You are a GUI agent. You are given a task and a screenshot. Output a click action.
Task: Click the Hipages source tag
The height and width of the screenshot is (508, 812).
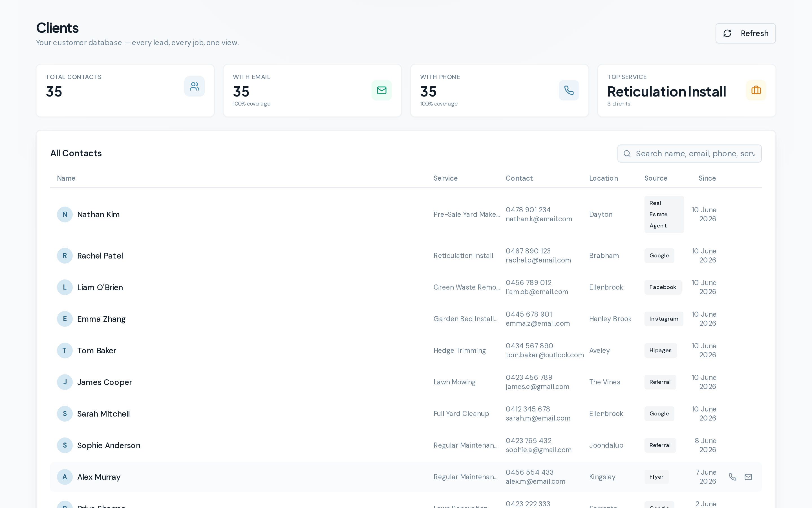[660, 351]
